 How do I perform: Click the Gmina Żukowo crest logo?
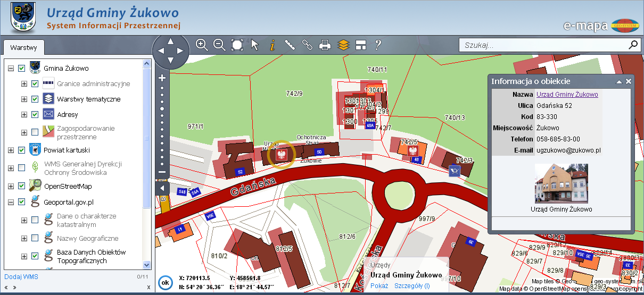(23, 18)
